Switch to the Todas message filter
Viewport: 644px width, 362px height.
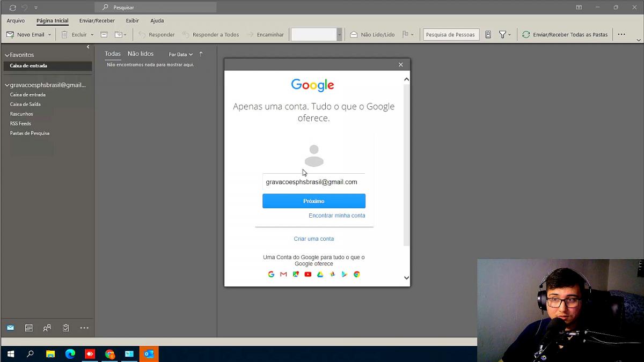click(x=113, y=54)
